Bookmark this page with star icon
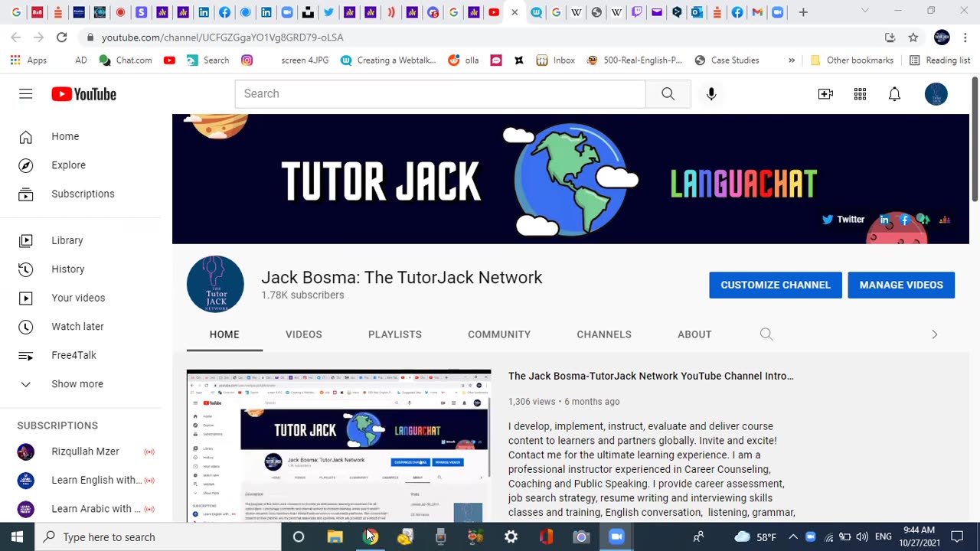980x551 pixels. pyautogui.click(x=913, y=37)
